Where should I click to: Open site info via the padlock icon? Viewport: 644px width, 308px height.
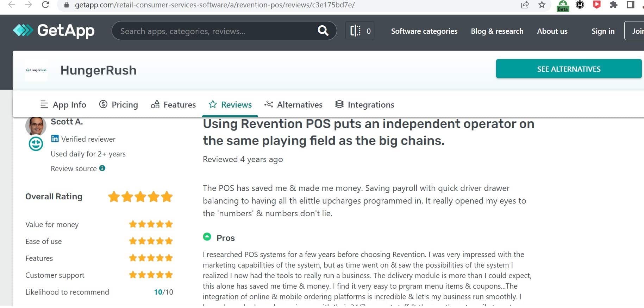tap(67, 5)
